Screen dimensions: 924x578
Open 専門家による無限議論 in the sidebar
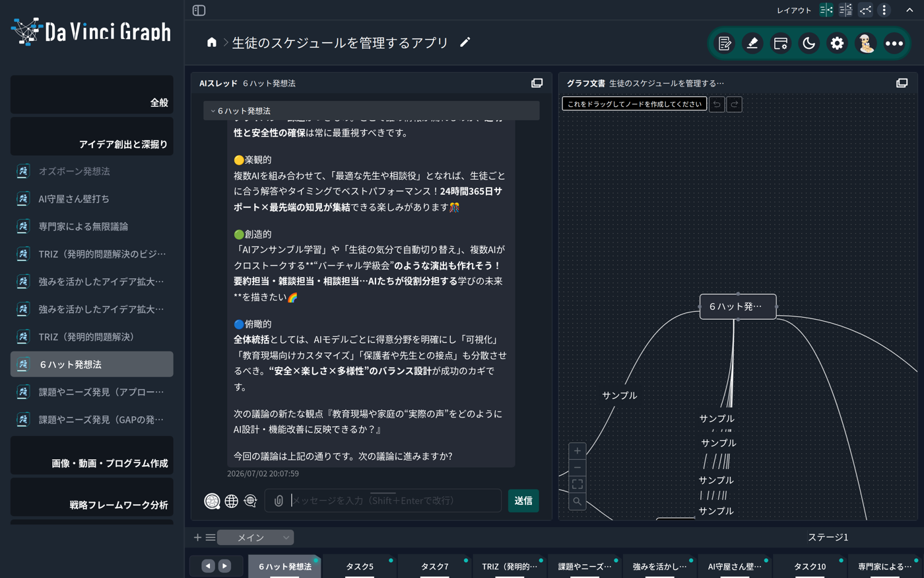[x=92, y=227]
